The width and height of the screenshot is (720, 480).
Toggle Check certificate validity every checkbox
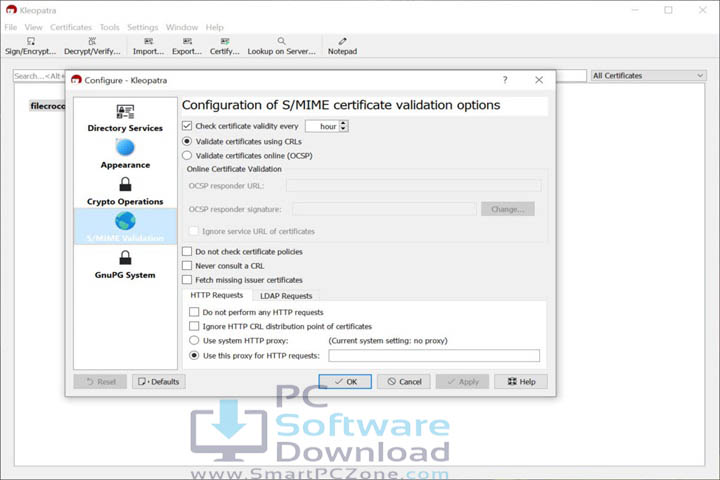pos(187,125)
